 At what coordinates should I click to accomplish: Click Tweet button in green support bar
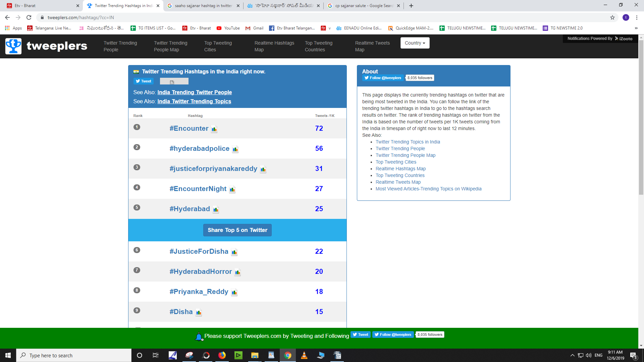(361, 335)
